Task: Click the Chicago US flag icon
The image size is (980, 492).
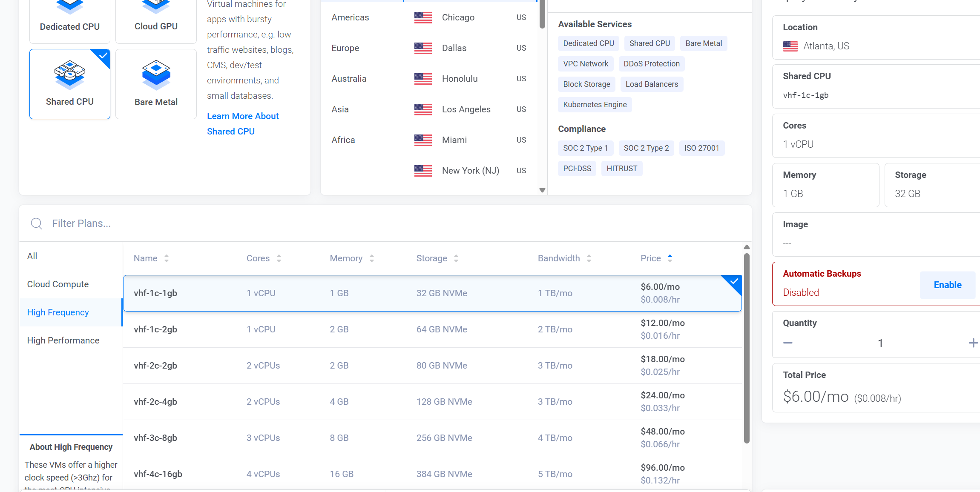Action: 423,17
